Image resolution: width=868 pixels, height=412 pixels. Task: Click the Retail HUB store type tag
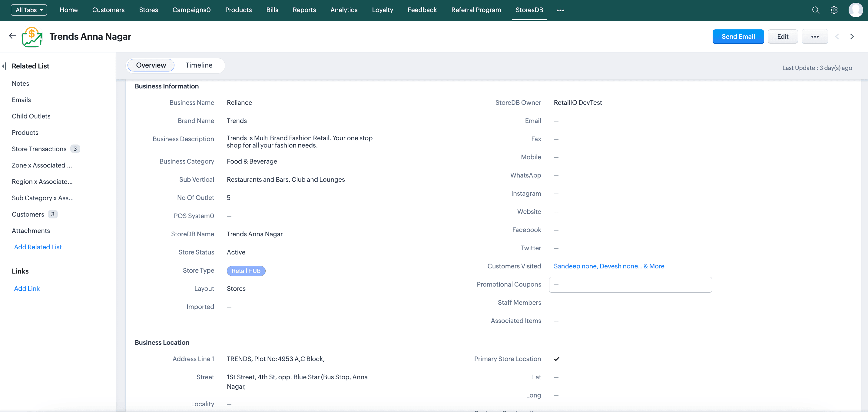pyautogui.click(x=246, y=271)
